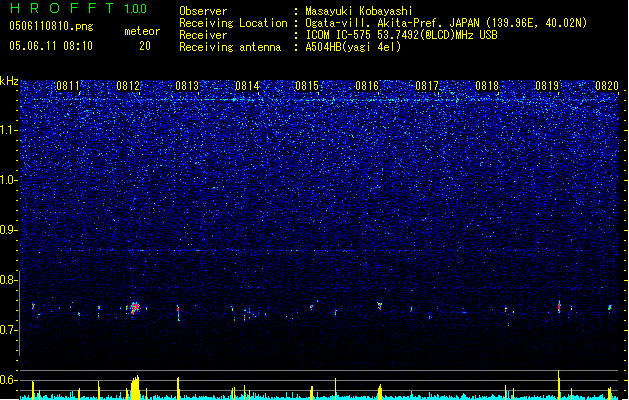Image resolution: width=629 pixels, height=400 pixels.
Task: Click the 0.8 frequency axis label
Action: [8, 280]
